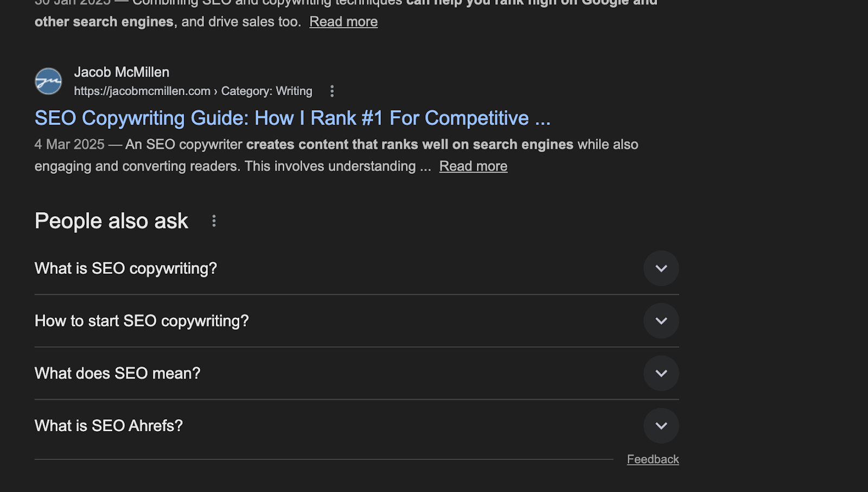Expand "How to start SEO copywriting?" question

point(661,320)
